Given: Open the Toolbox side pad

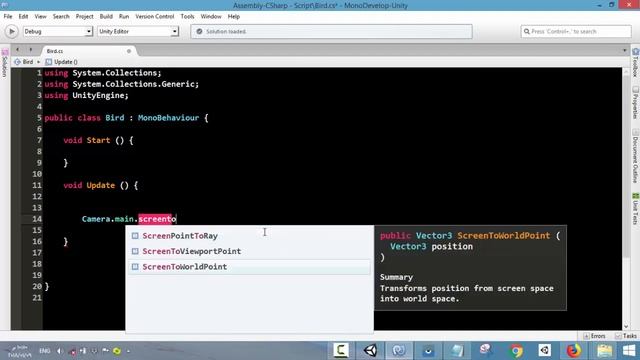Looking at the screenshot, I should coord(636,63).
